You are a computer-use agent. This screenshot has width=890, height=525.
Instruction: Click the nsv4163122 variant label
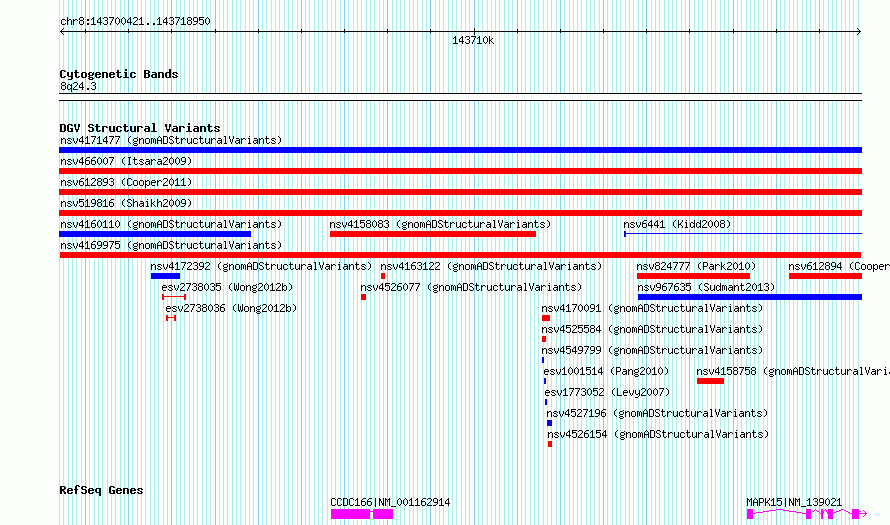491,266
